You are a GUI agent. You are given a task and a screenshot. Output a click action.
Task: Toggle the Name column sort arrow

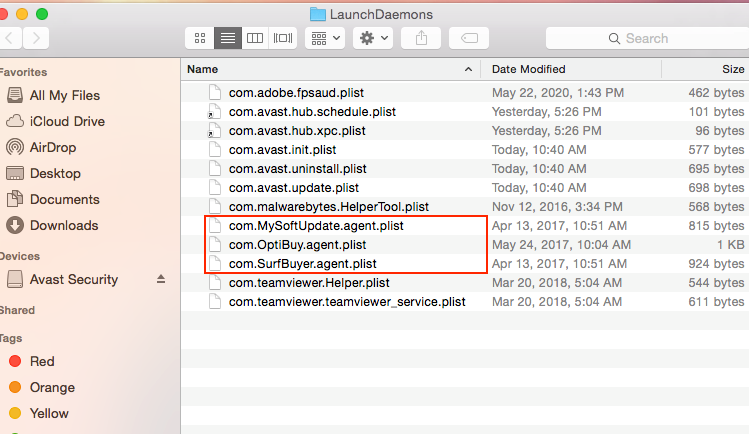pyautogui.click(x=469, y=70)
